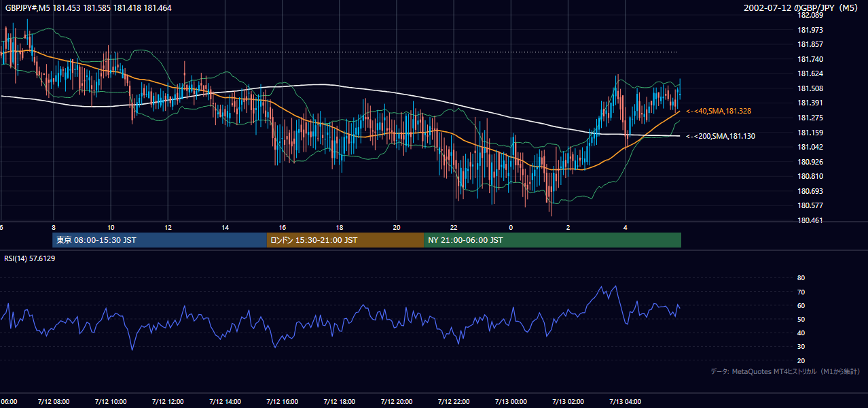The image size is (868, 408).
Task: Click the 7/13 04:00 time axis label
Action: 626,402
